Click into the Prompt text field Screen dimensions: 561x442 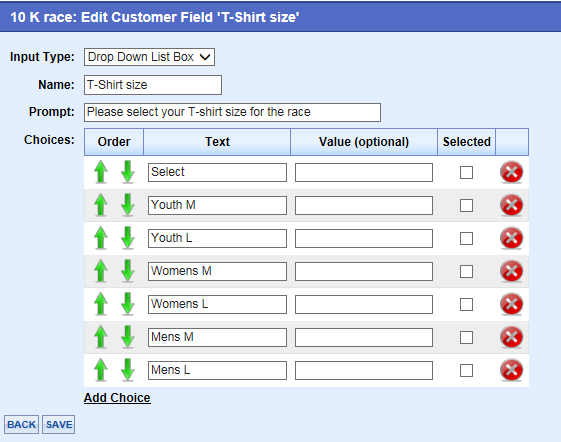[233, 112]
